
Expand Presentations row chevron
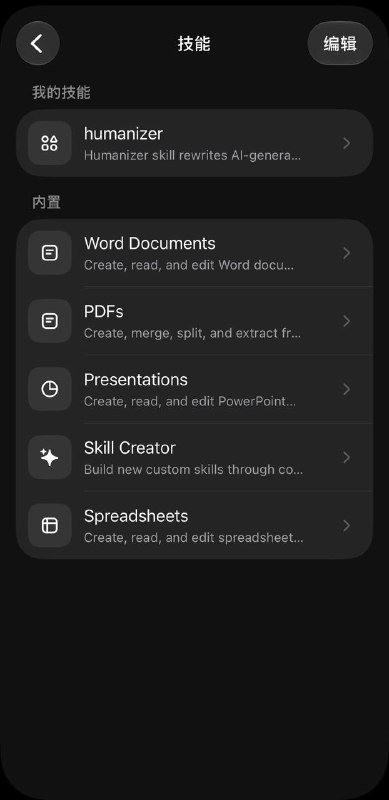tap(347, 389)
